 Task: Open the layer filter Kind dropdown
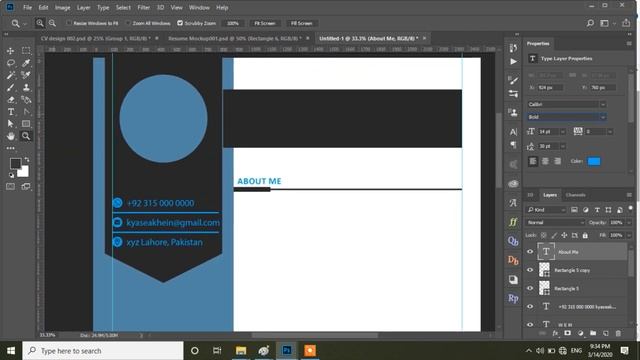coord(546,210)
